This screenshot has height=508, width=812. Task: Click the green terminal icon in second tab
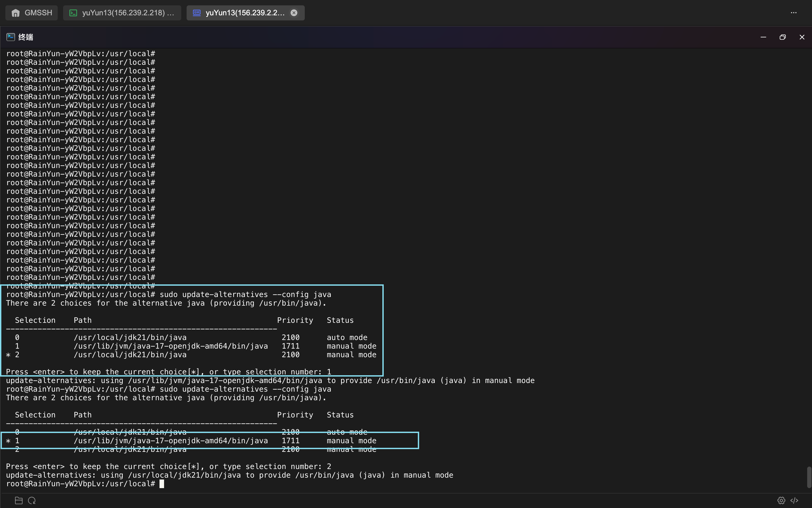click(x=73, y=13)
